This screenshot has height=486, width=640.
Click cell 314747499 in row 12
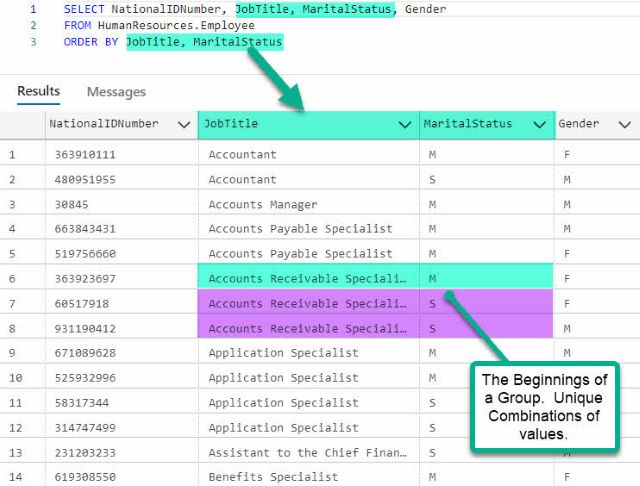[85, 428]
